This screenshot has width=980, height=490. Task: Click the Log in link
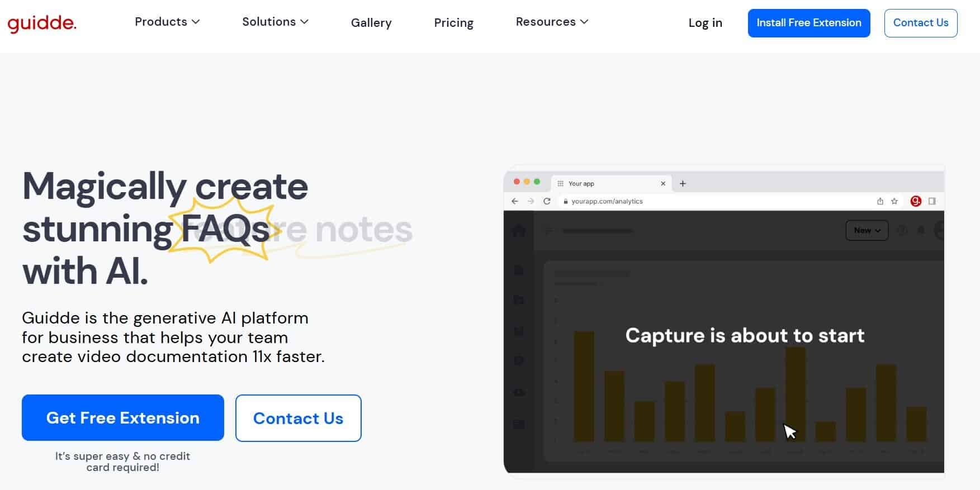coord(705,23)
